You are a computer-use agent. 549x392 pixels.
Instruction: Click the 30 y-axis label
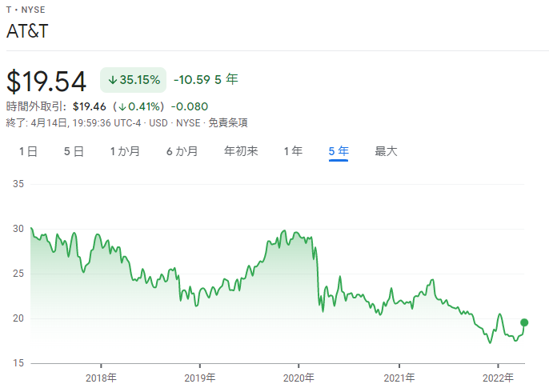pyautogui.click(x=18, y=229)
